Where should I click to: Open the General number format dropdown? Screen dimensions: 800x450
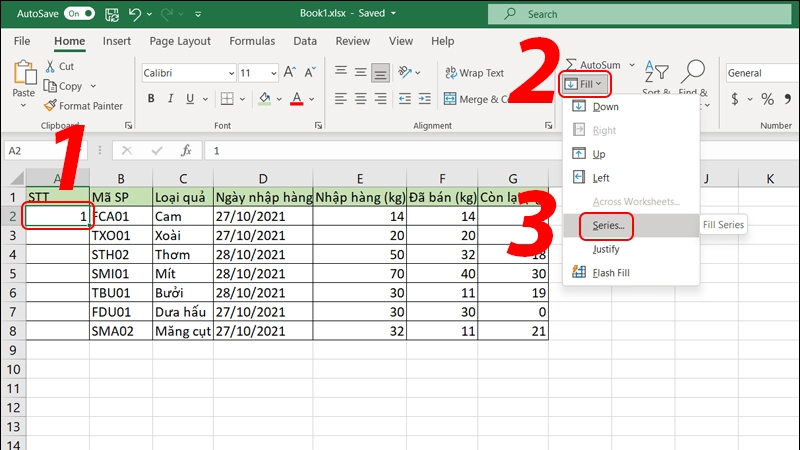tap(760, 73)
